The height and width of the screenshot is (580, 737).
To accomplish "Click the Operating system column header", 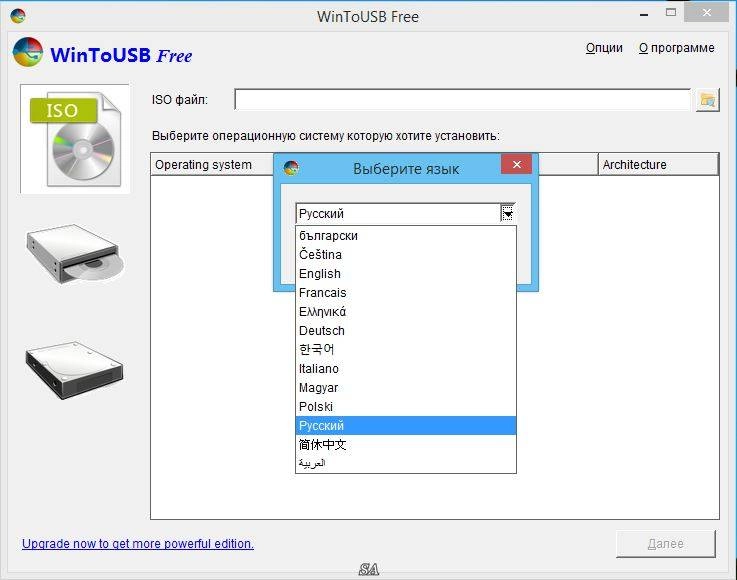I will 212,165.
